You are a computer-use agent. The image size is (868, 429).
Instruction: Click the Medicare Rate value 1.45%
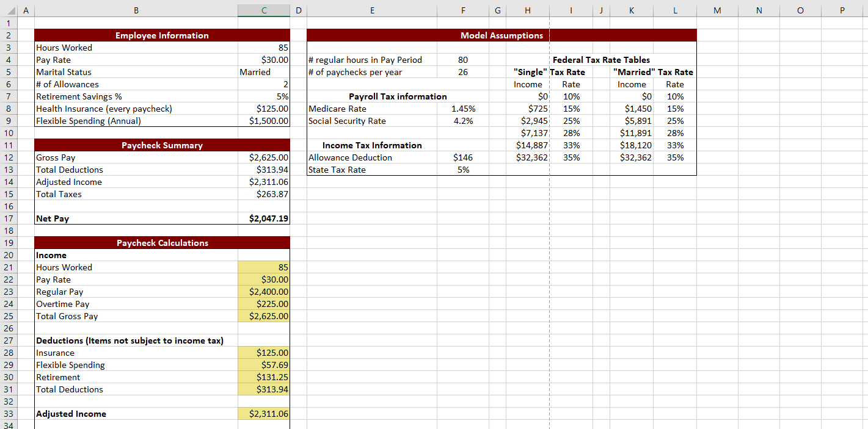point(463,109)
